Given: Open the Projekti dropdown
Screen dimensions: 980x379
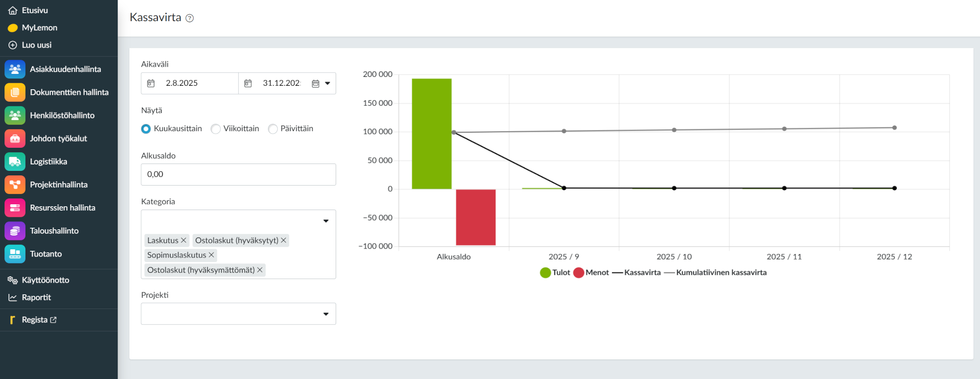Looking at the screenshot, I should click(x=325, y=314).
